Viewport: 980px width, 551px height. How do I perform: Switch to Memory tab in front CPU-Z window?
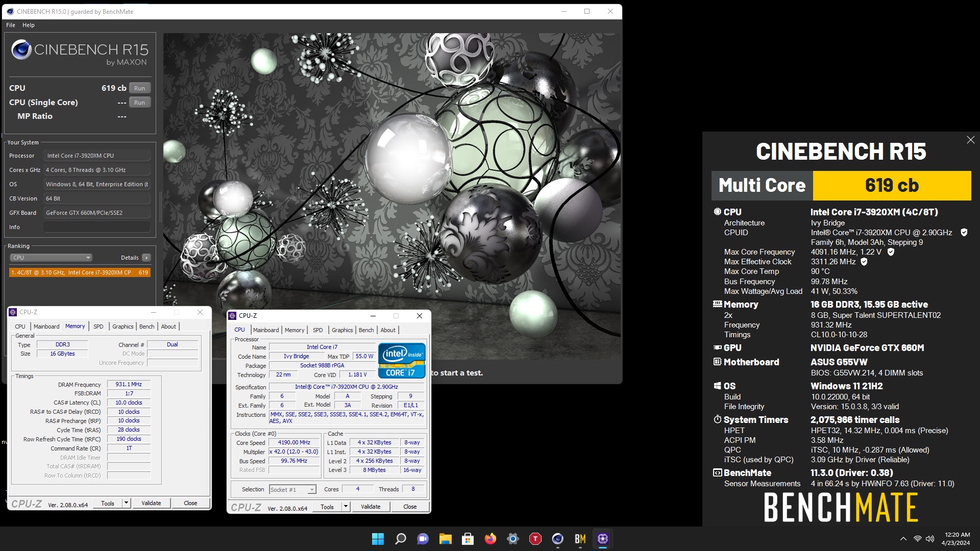tap(295, 330)
